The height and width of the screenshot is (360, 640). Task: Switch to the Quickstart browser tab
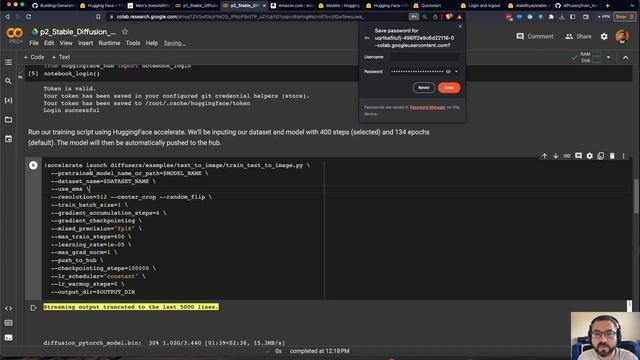pyautogui.click(x=431, y=6)
